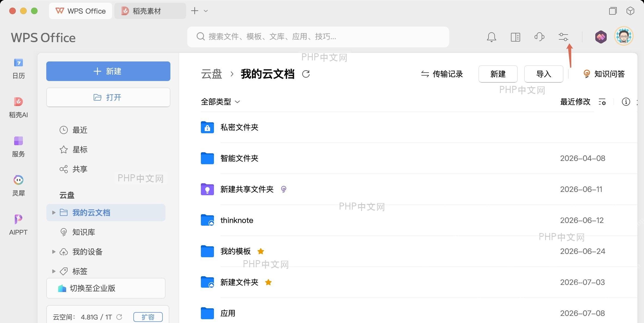
Task: Open 传输记录 transfer records
Action: [x=442, y=74]
